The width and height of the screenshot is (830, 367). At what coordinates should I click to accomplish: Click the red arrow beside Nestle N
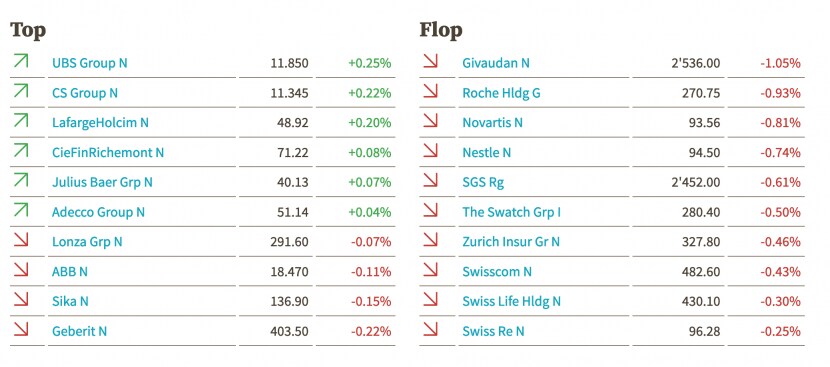click(431, 150)
